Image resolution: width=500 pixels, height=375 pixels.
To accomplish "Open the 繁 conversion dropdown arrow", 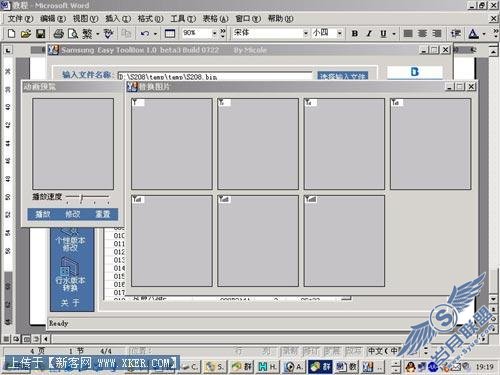I will point(98,33).
